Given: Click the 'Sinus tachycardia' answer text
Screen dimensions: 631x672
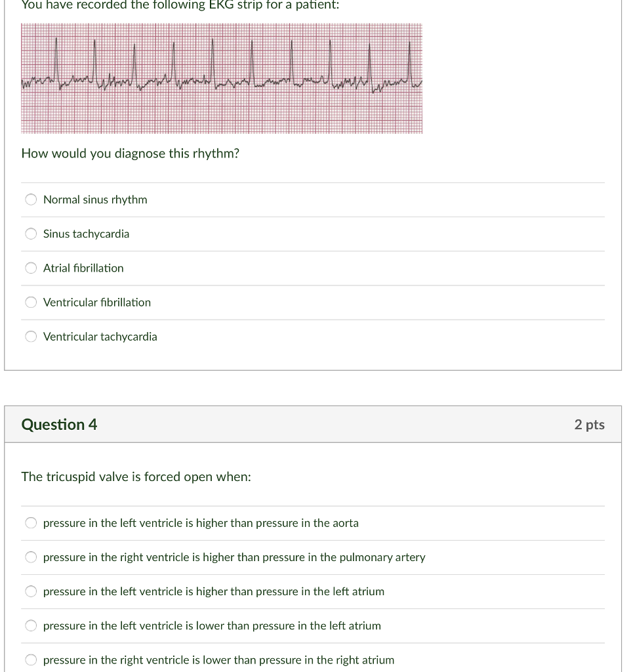Looking at the screenshot, I should coord(87,234).
